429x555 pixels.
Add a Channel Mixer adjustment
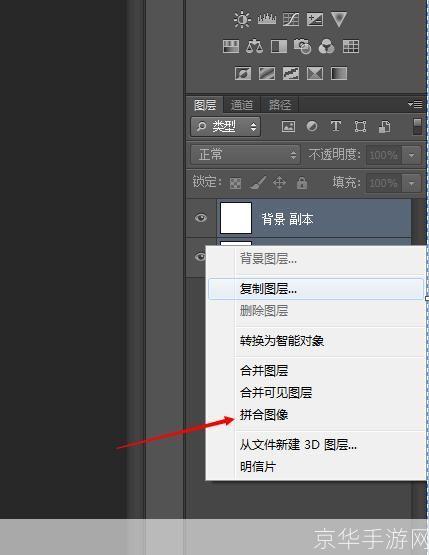[326, 46]
